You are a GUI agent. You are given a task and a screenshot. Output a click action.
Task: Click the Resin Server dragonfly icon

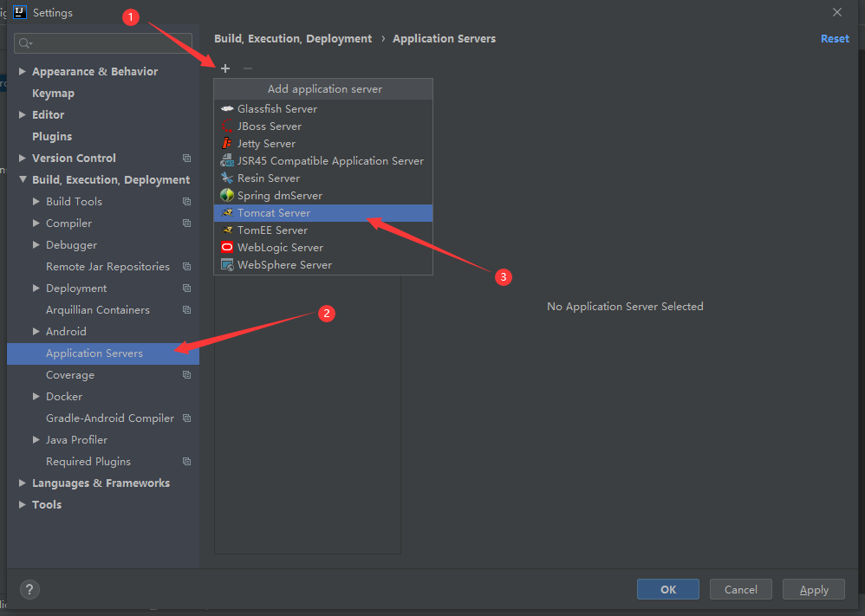coord(227,178)
